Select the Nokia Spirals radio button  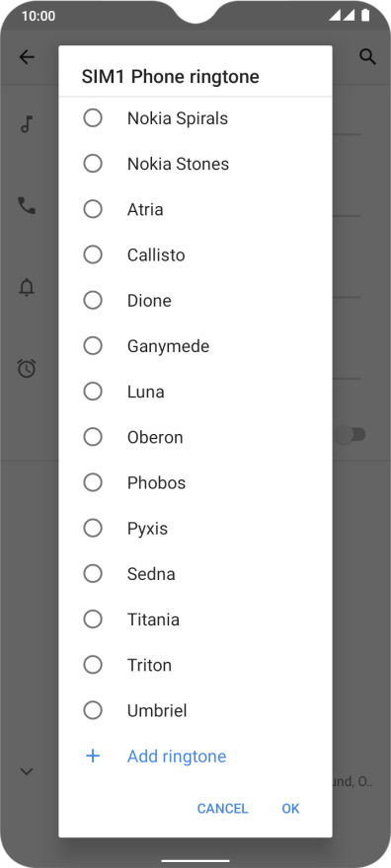pos(93,118)
